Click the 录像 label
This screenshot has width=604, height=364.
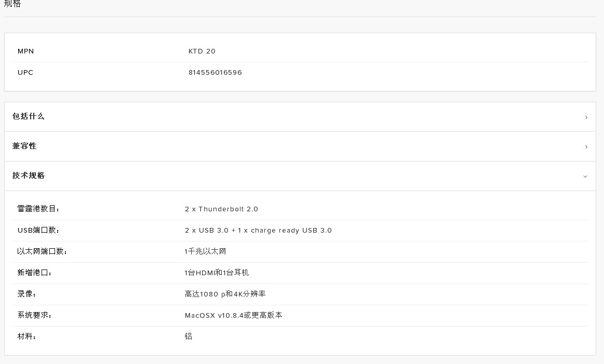coord(26,294)
